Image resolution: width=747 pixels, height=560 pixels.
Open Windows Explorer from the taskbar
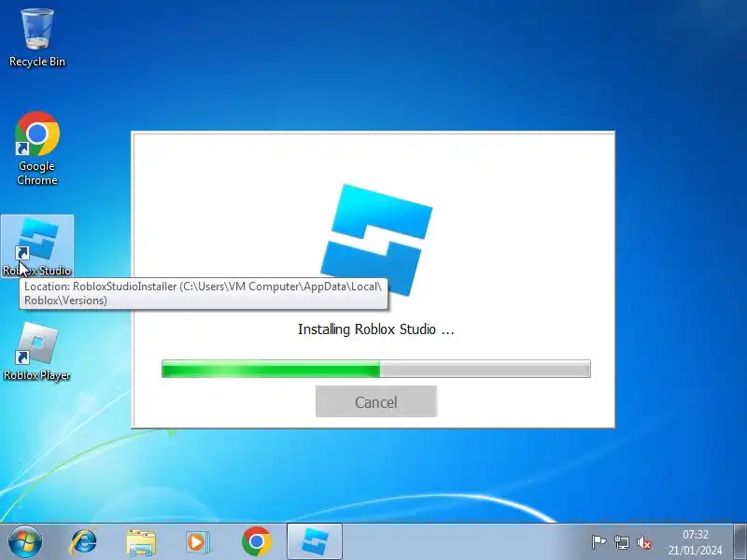[141, 542]
